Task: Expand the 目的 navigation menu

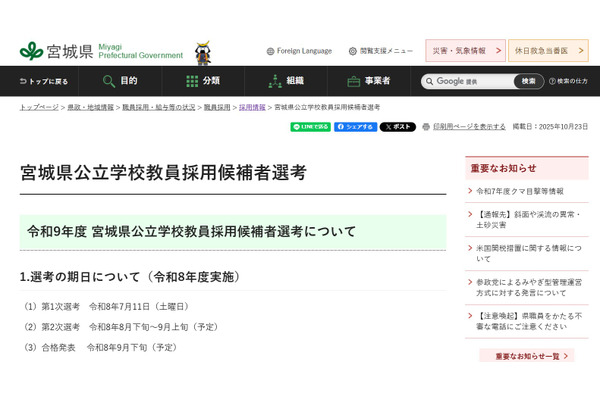Action: (118, 81)
